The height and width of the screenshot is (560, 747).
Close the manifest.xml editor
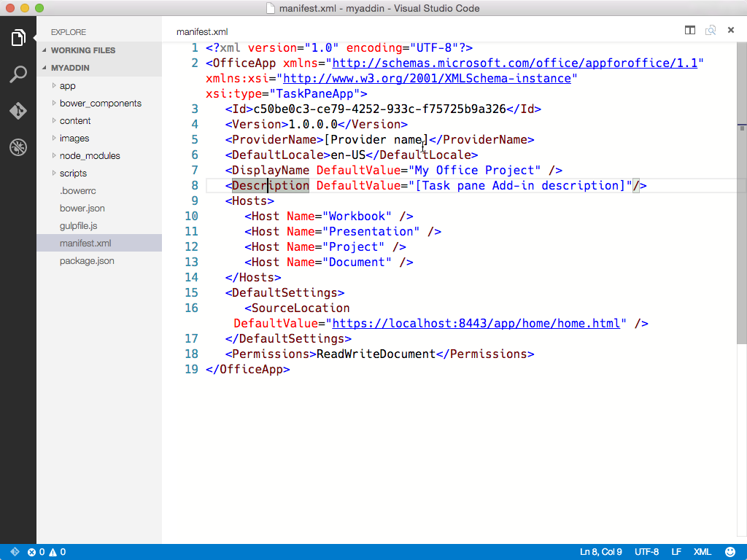coord(730,31)
